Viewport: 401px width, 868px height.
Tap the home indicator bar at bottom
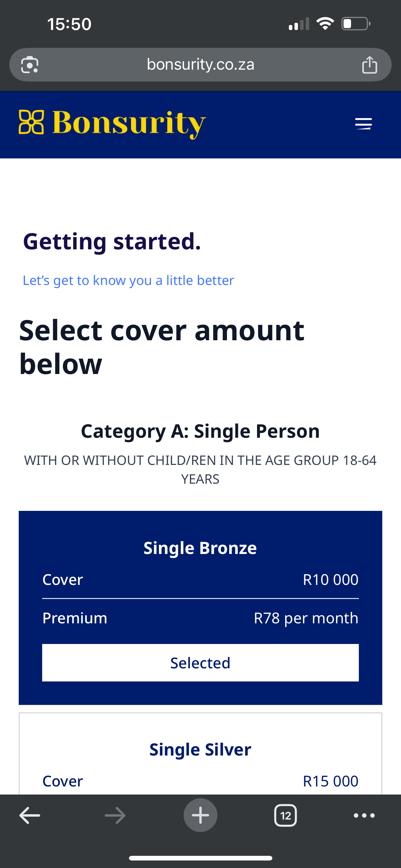[200, 858]
